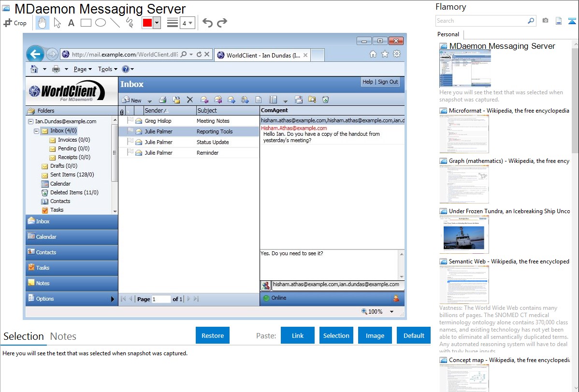Click the document icon beside the camera

559,21
